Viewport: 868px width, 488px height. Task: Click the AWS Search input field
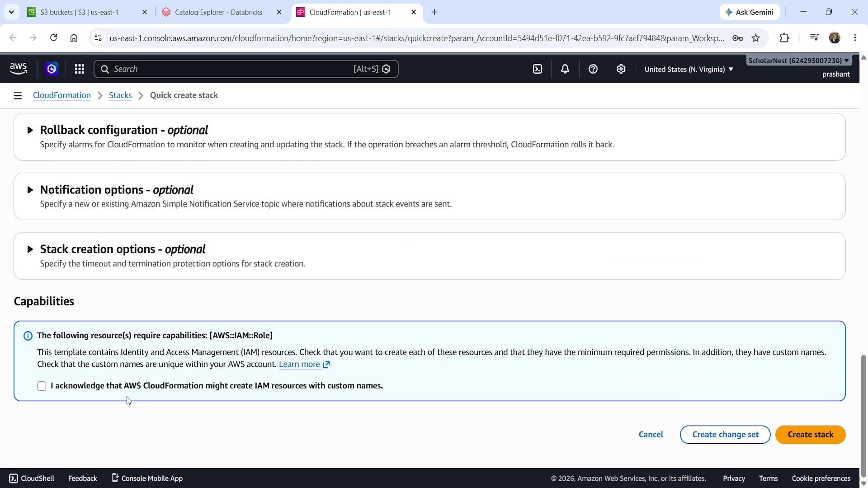(246, 69)
